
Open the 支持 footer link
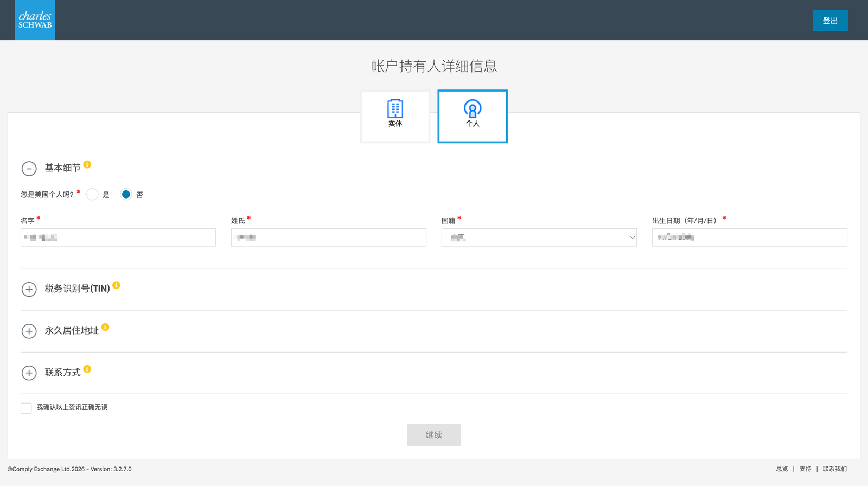[x=806, y=469]
